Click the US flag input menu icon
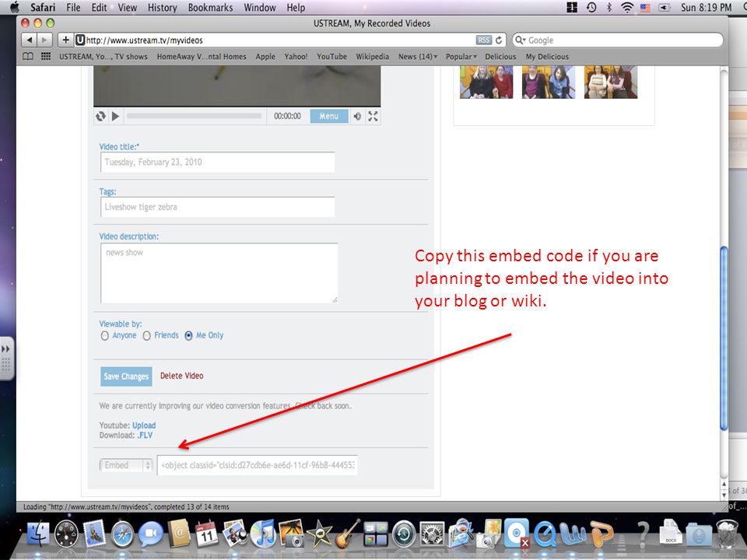747x560 pixels. tap(646, 7)
